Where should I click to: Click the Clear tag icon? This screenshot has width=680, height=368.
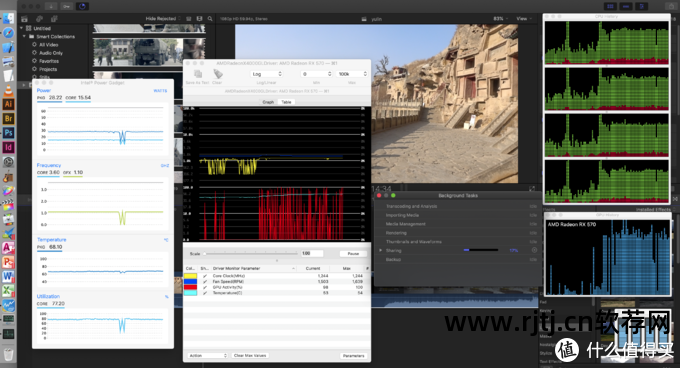point(218,74)
